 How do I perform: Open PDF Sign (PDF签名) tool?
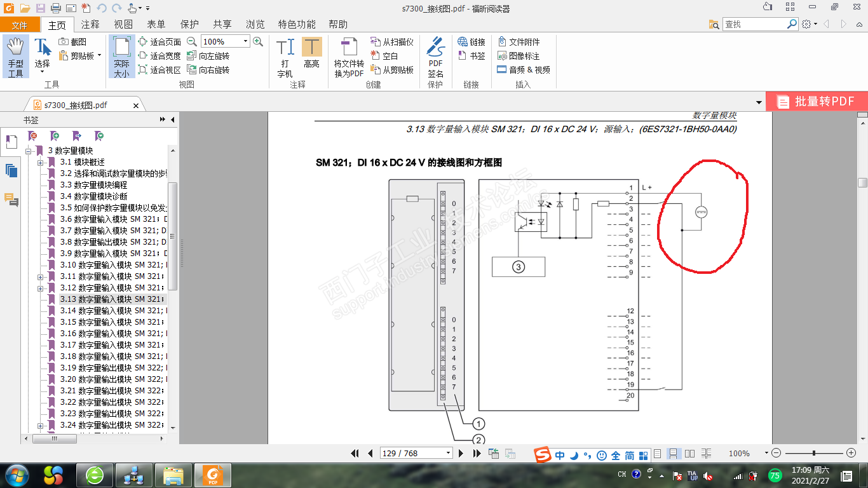click(435, 57)
